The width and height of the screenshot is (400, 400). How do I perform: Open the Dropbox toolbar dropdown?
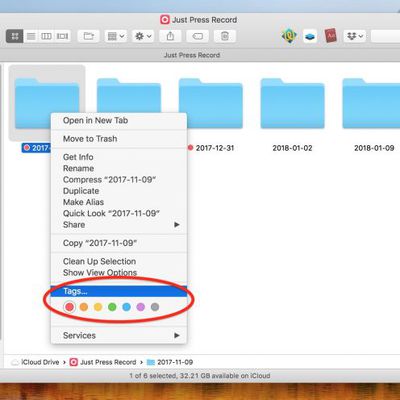355,36
